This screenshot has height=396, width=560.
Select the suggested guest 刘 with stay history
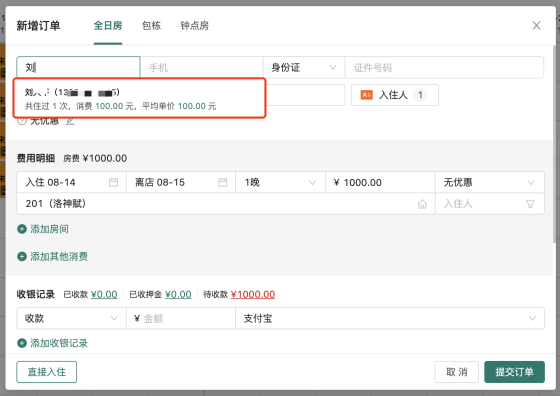140,99
